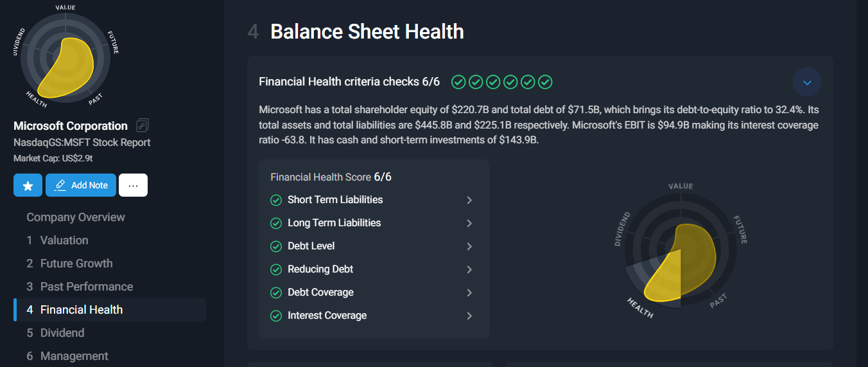Click the copy link icon beside Microsoft Corporation
This screenshot has width=868, height=367.
tap(143, 125)
